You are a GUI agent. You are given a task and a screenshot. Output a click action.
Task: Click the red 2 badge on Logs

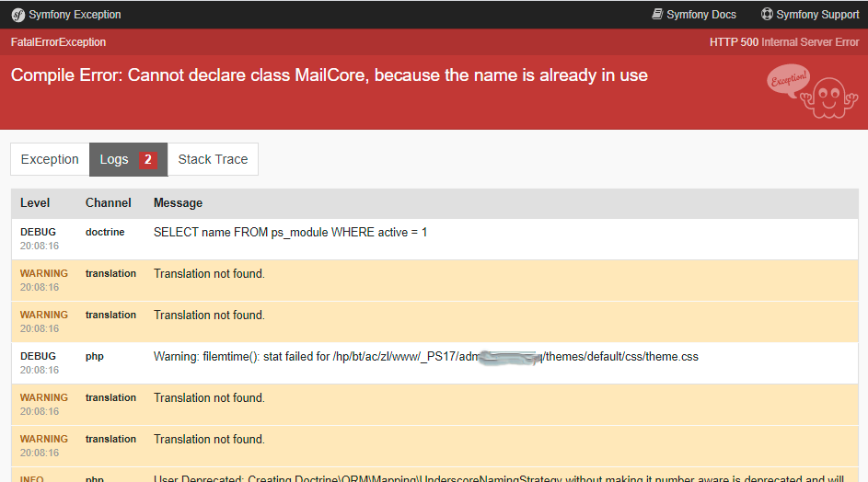point(148,159)
